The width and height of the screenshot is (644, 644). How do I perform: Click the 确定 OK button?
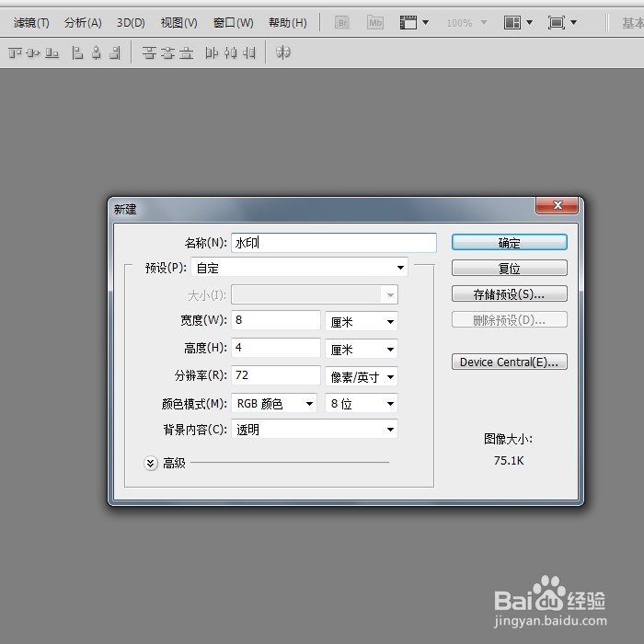[510, 242]
